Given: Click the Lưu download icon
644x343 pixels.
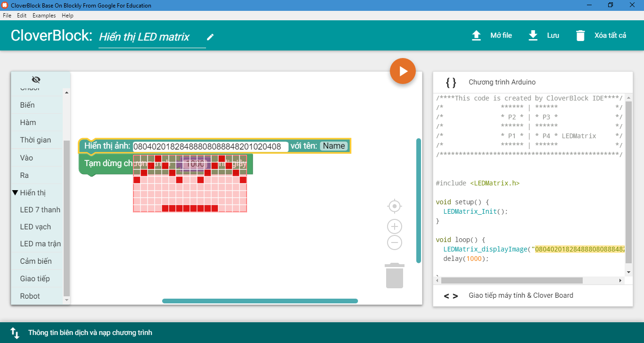Looking at the screenshot, I should pyautogui.click(x=533, y=36).
